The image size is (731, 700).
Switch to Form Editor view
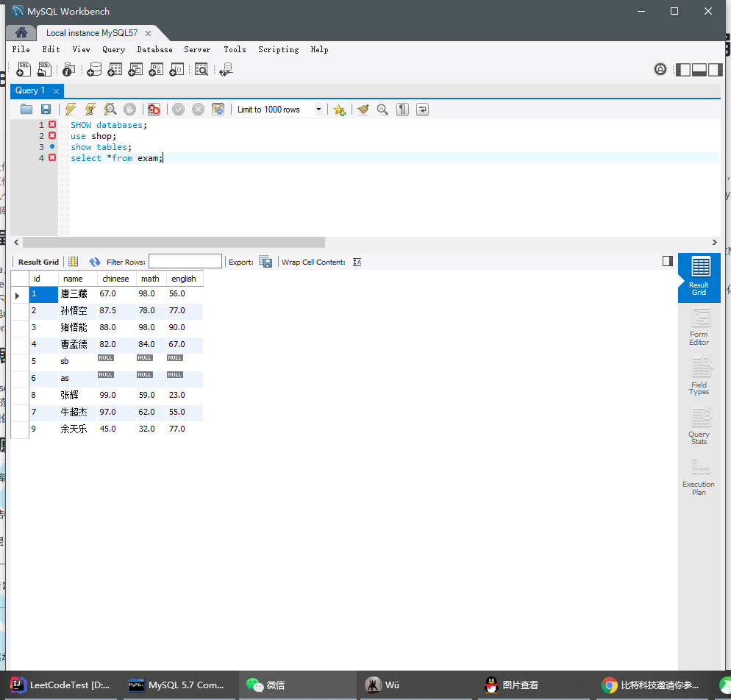(x=699, y=327)
